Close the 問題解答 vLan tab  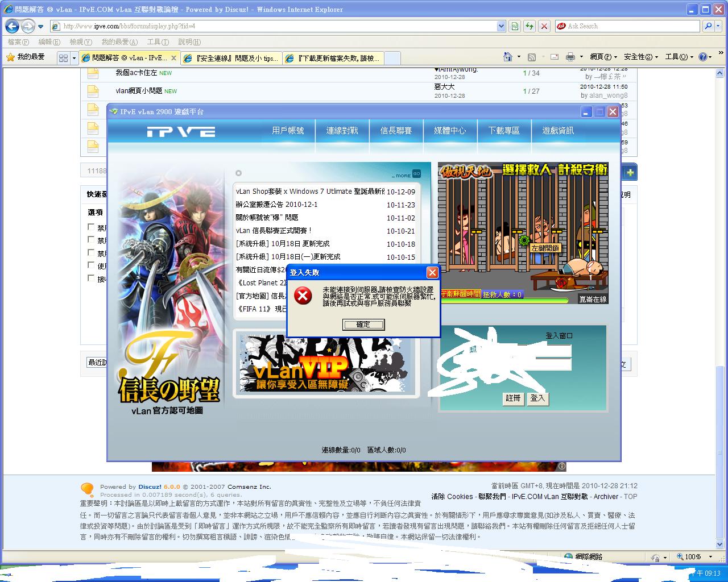click(173, 58)
